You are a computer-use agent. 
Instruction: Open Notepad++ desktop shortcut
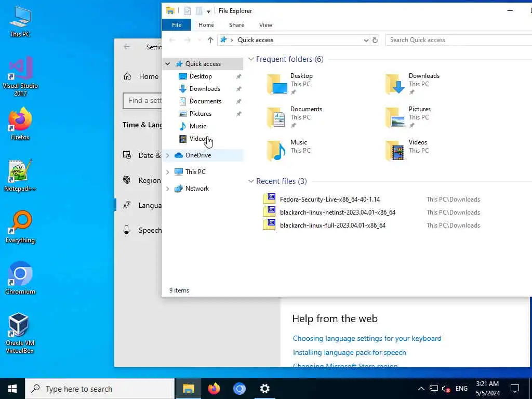tap(20, 176)
